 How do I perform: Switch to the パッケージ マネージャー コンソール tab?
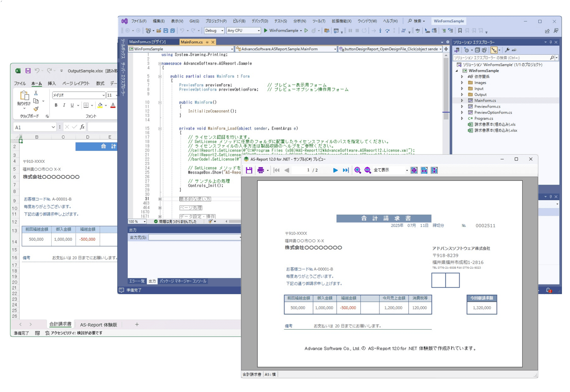pos(183,281)
